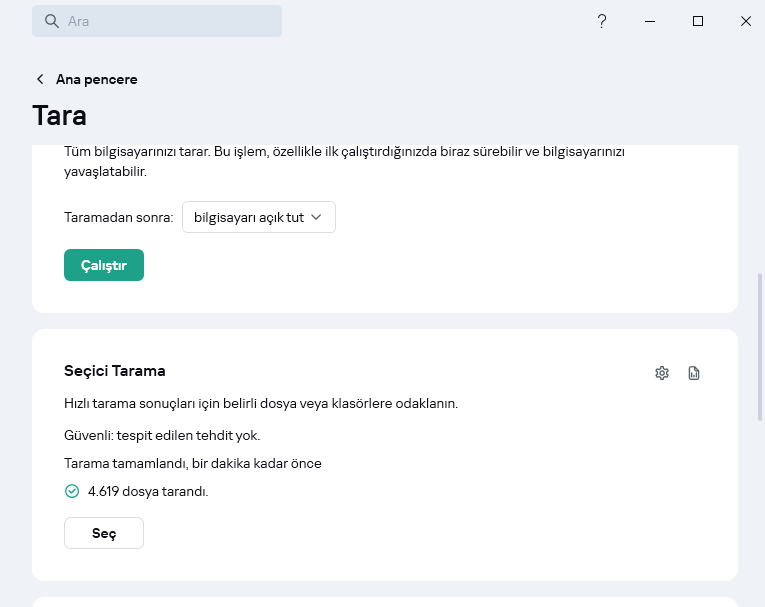The width and height of the screenshot is (765, 607).
Task: Click 'Güvenli: tespit edilen tehdit yok' status
Action: click(168, 435)
